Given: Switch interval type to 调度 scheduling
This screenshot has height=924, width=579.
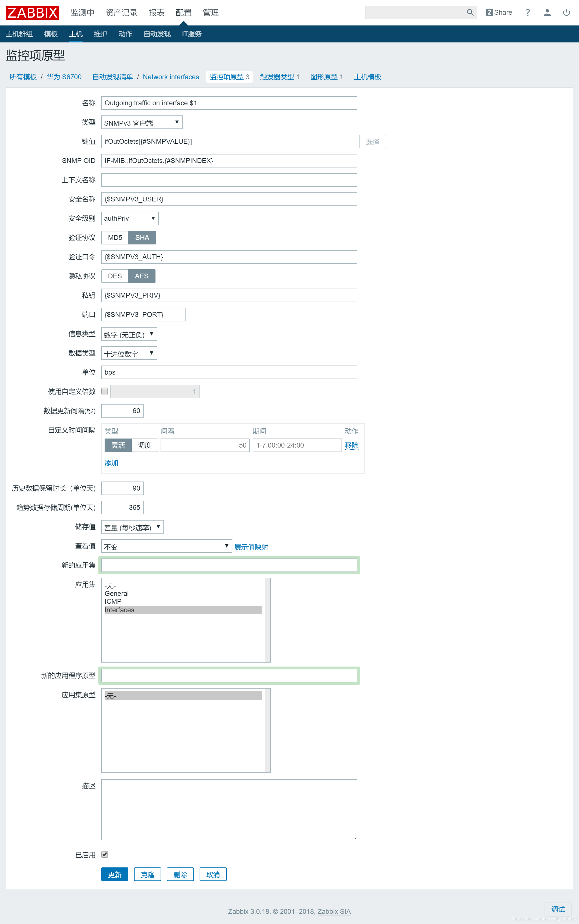Looking at the screenshot, I should [144, 445].
